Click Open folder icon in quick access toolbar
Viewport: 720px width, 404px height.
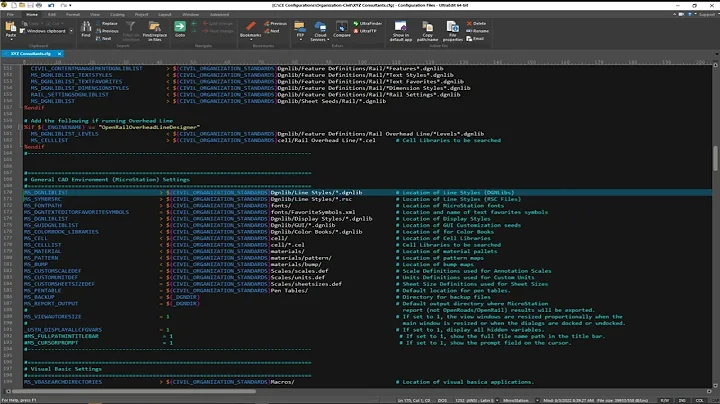pyautogui.click(x=22, y=5)
